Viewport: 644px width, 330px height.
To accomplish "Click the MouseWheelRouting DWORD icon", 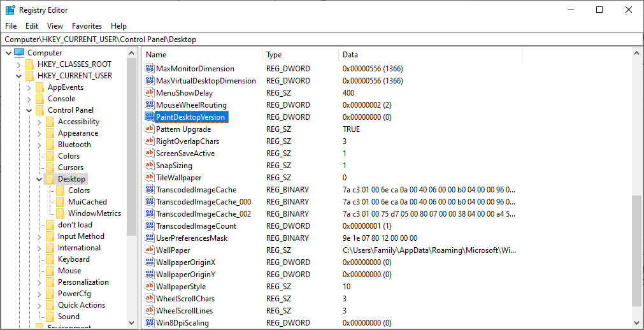I will (150, 104).
